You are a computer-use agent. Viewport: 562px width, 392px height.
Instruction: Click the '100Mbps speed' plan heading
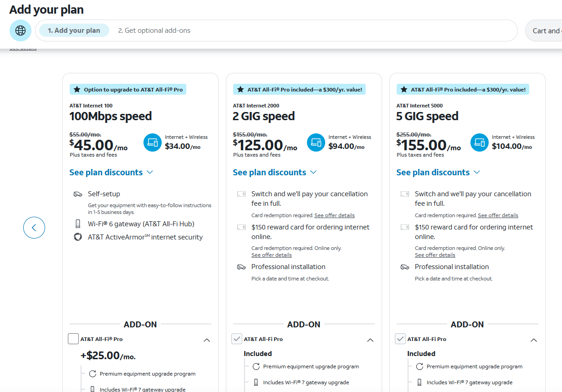(x=111, y=117)
